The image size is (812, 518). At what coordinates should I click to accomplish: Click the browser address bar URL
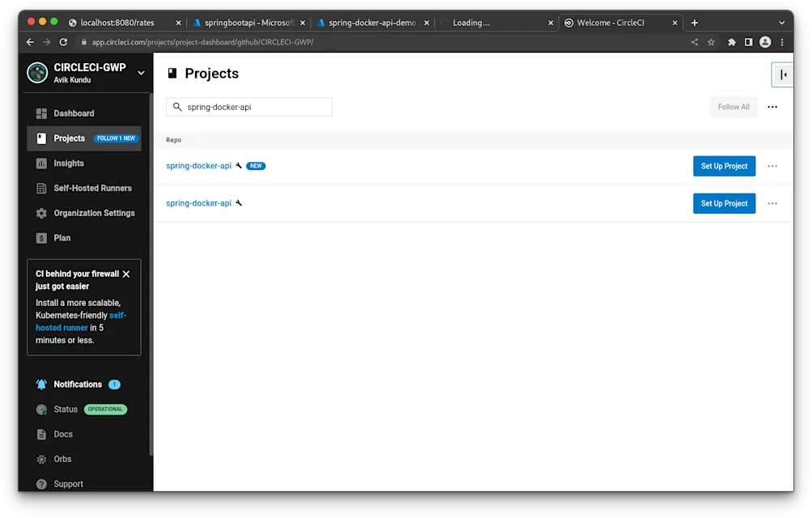202,42
